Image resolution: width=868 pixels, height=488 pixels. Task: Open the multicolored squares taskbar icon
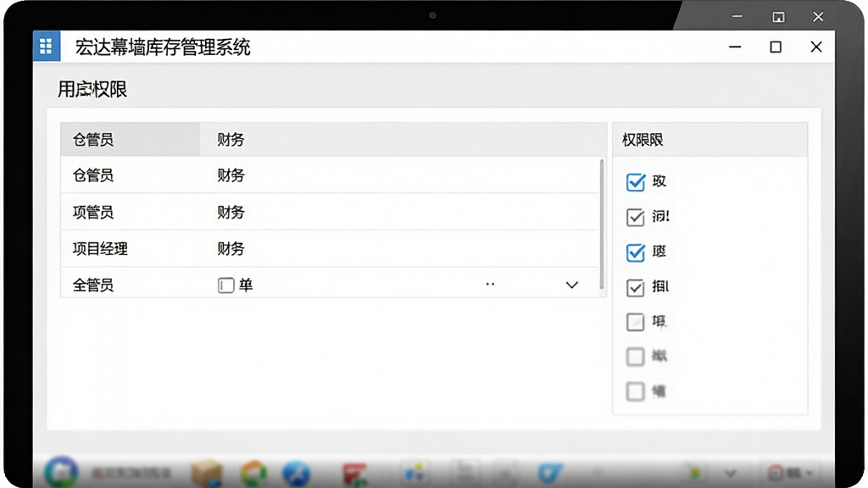[x=415, y=473]
